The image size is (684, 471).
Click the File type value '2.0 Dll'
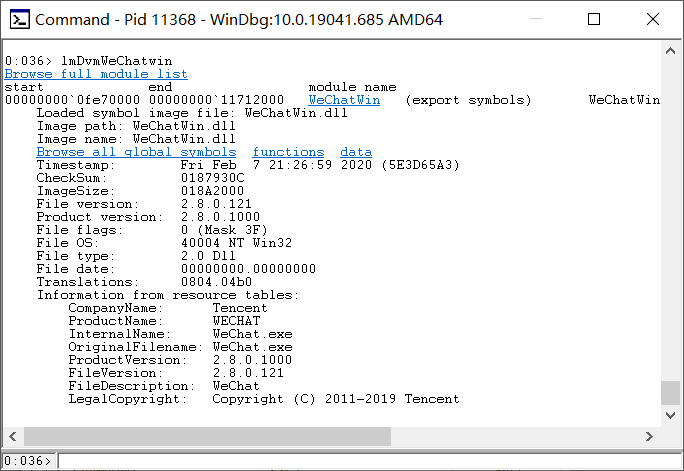coord(208,256)
